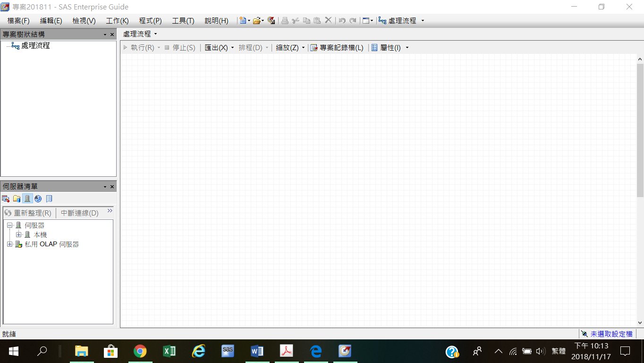
Task: Open the Windows Start menu
Action: [x=13, y=351]
